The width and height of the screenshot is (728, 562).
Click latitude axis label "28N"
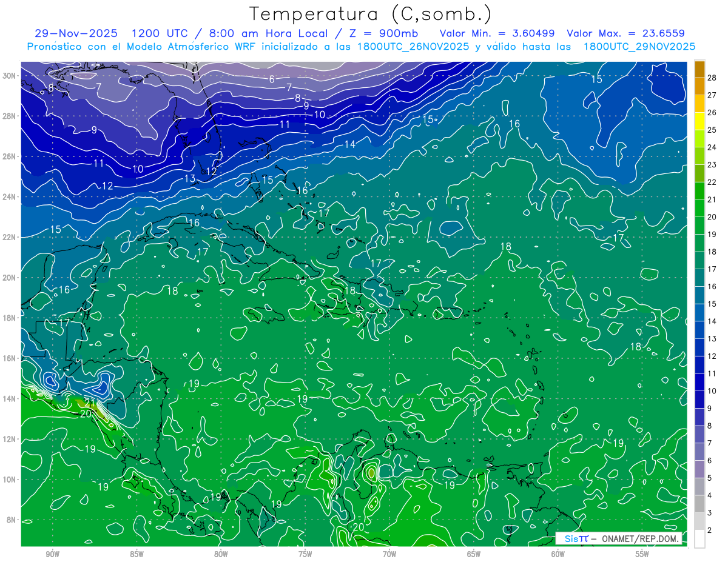[x=10, y=116]
